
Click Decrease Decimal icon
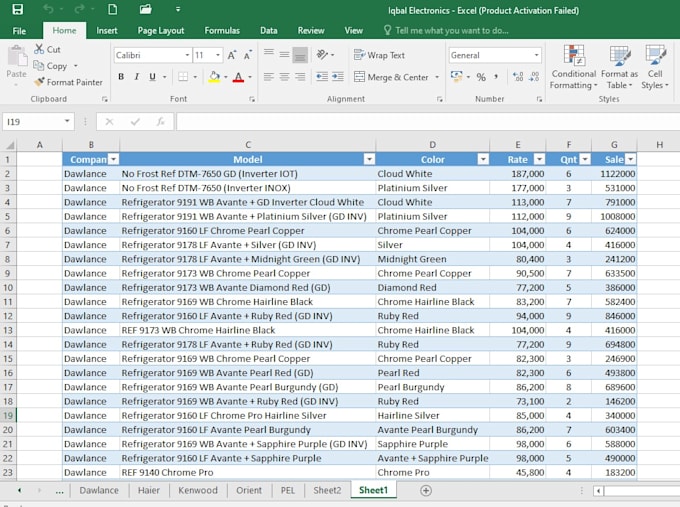(534, 77)
